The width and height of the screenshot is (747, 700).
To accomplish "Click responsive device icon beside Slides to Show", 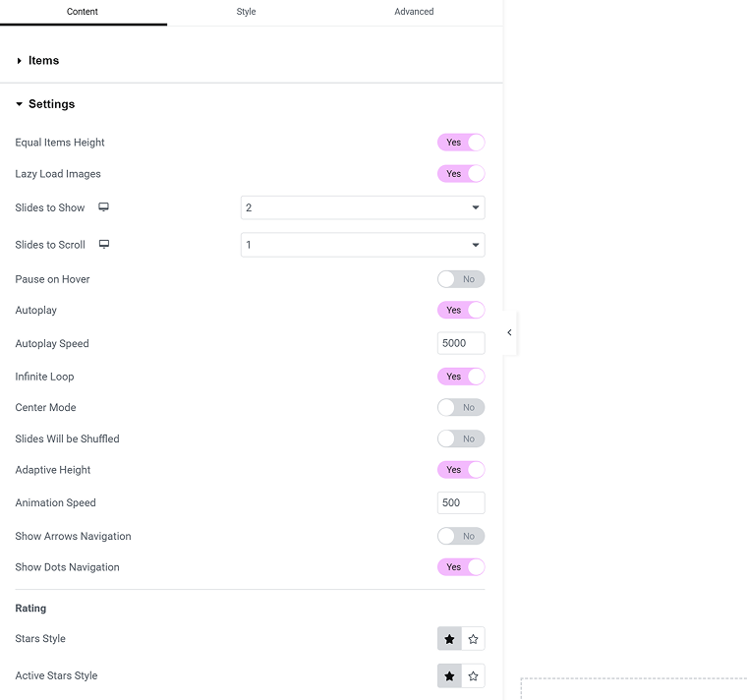I will tap(103, 206).
